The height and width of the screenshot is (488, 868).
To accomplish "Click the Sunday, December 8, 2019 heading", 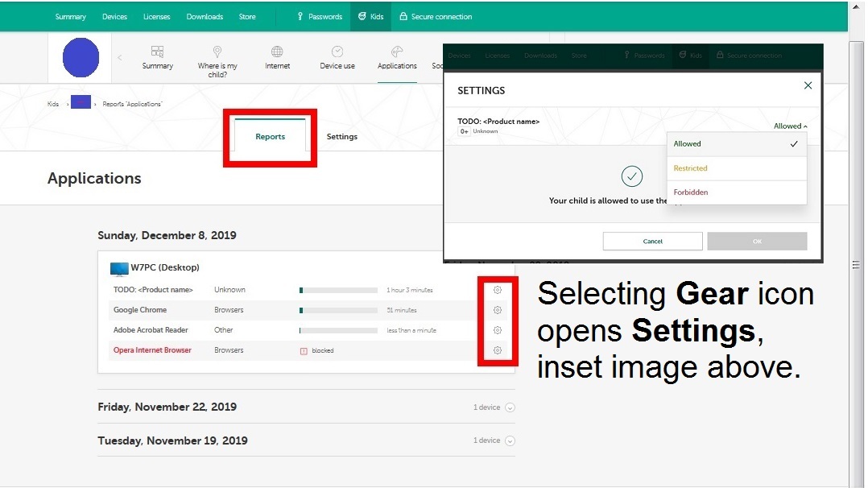I will (x=167, y=235).
